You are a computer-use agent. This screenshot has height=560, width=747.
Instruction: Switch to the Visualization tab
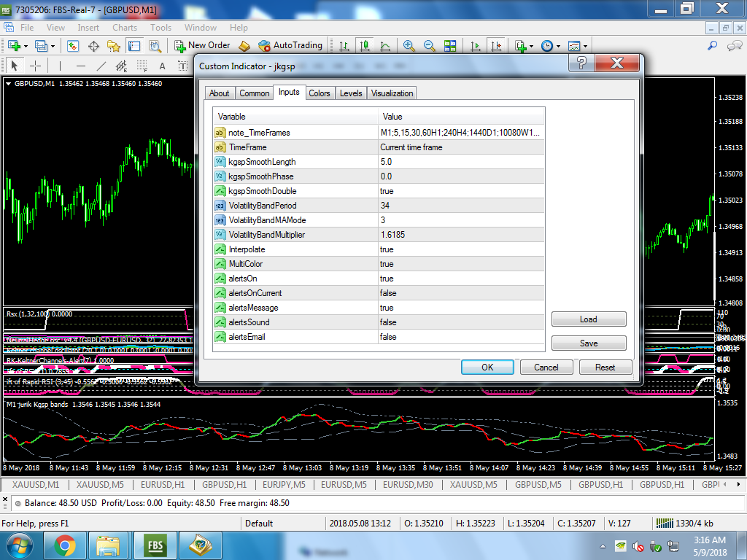pos(392,93)
